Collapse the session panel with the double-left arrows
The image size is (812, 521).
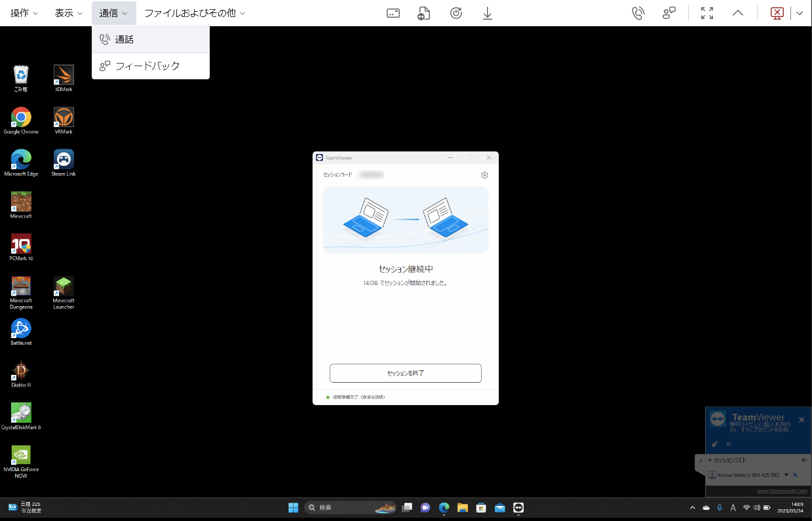coord(729,444)
